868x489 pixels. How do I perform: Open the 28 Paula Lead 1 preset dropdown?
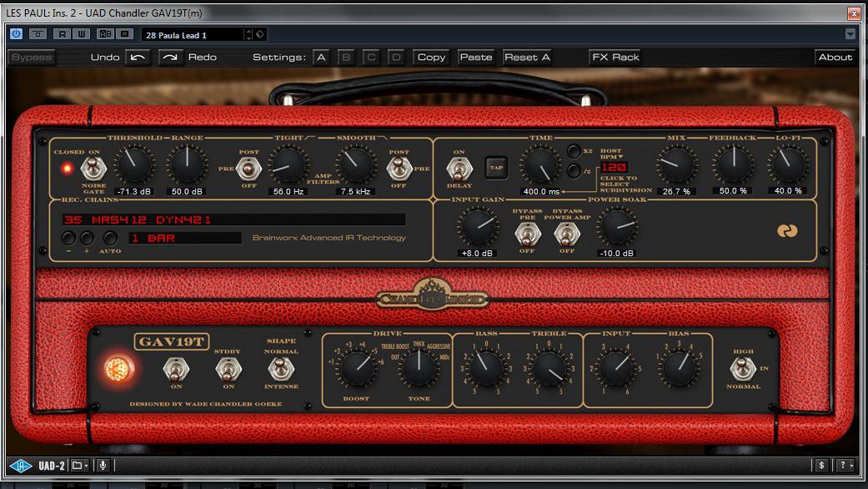click(x=194, y=34)
